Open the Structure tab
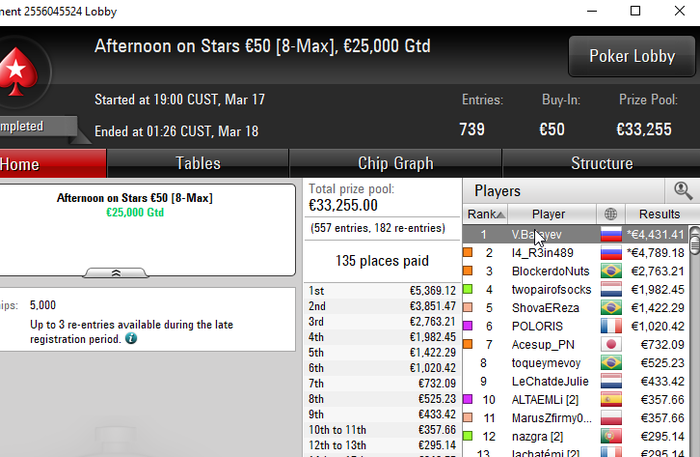The height and width of the screenshot is (457, 700). (x=601, y=163)
